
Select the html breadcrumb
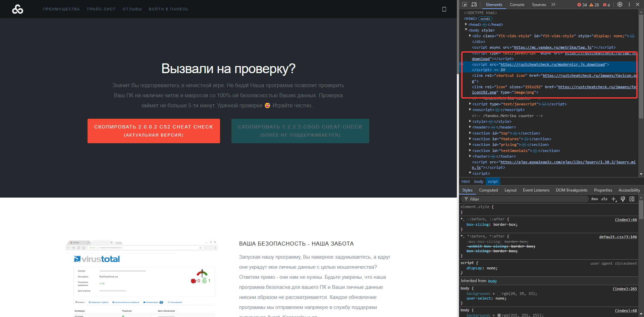point(466,181)
